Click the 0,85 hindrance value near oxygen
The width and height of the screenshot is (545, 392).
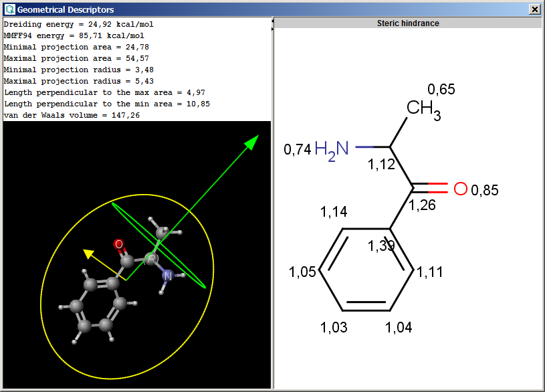click(485, 191)
